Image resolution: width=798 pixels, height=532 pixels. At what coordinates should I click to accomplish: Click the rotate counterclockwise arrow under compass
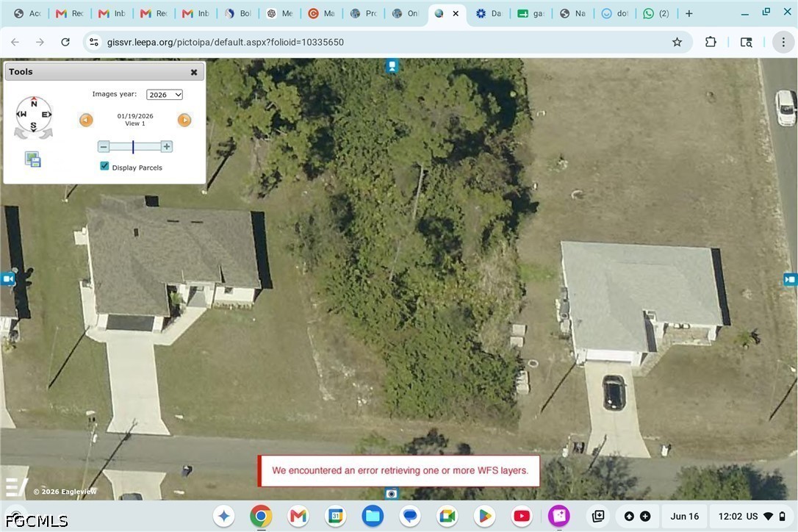click(x=20, y=134)
